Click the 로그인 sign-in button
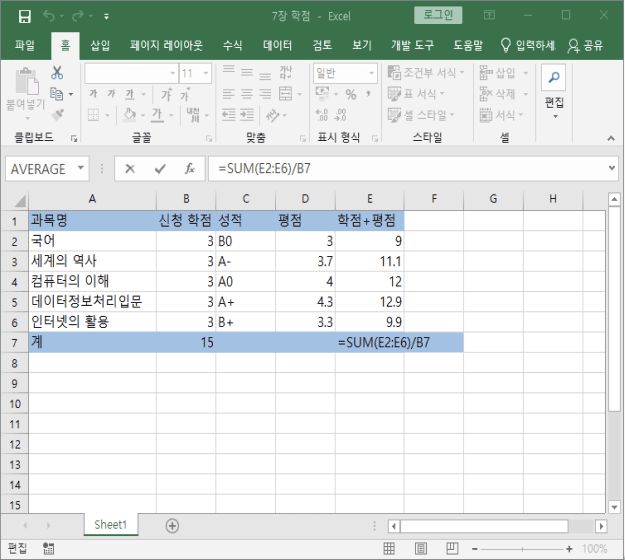The width and height of the screenshot is (625, 560). coord(439,15)
